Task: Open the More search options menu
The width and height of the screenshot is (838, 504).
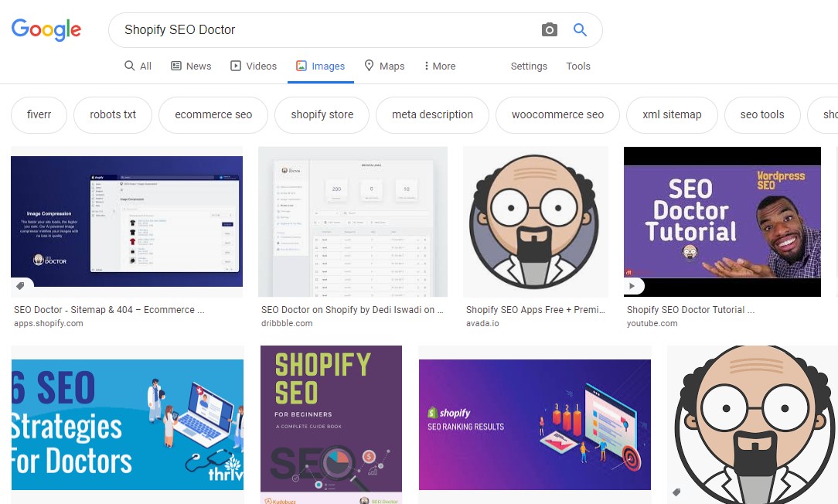Action: coord(438,66)
